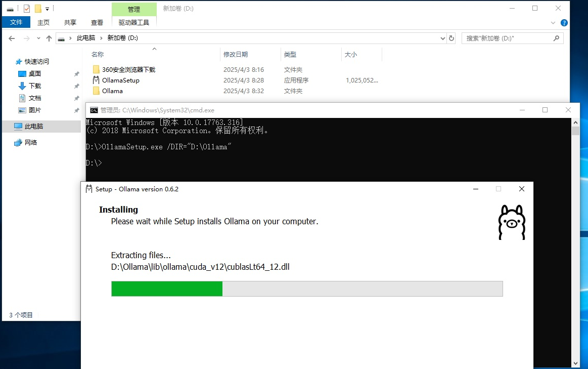The height and width of the screenshot is (369, 588).
Task: Expand the ribbon using the chevron
Action: (554, 23)
